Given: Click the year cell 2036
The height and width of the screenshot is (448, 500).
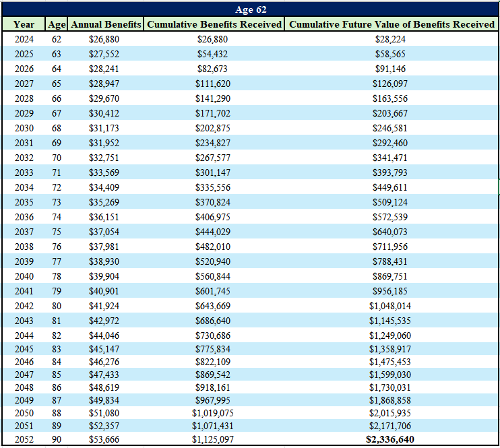Looking at the screenshot, I should [24, 217].
